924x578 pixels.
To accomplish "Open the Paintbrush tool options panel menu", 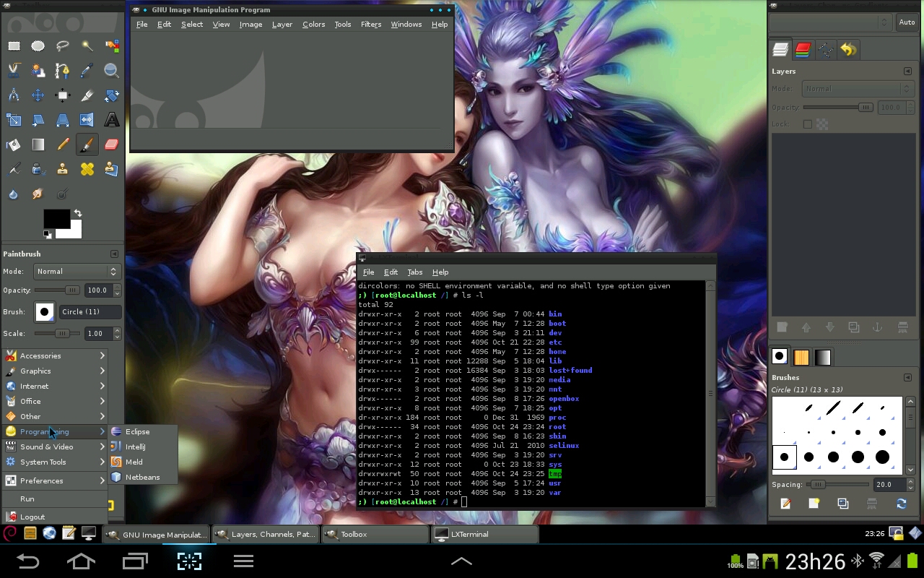I will click(114, 254).
